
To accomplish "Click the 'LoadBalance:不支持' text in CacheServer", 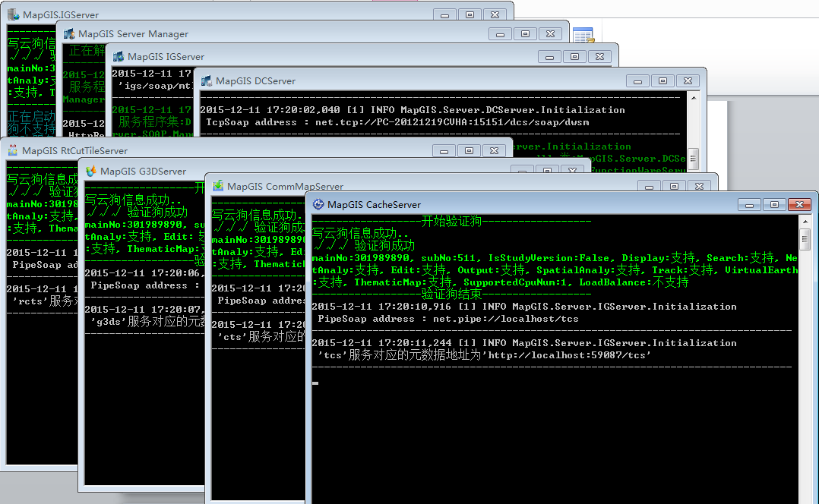I will pos(634,283).
